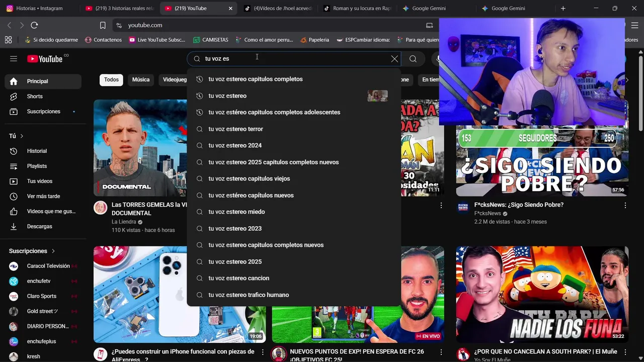Open Claro Sports subscription channel
Viewport: 644px width, 362px height.
[x=43, y=296]
